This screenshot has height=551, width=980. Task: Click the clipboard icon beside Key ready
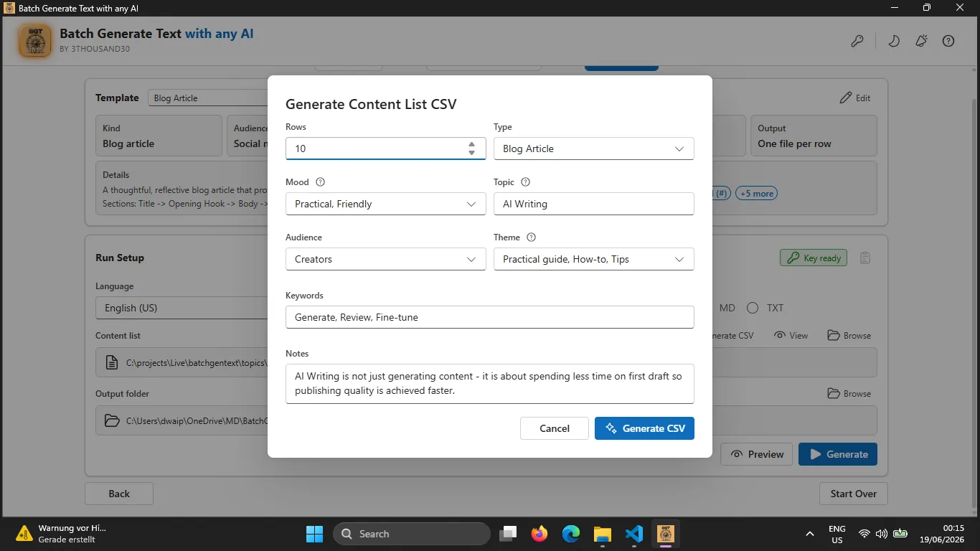[865, 258]
